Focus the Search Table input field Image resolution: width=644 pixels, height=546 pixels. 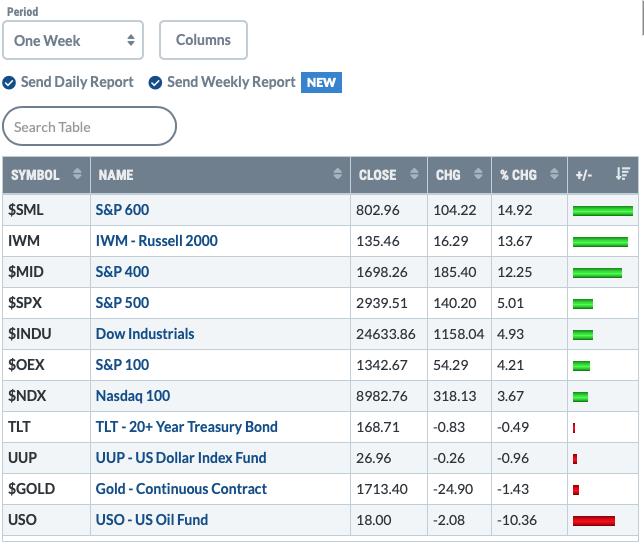(x=90, y=127)
